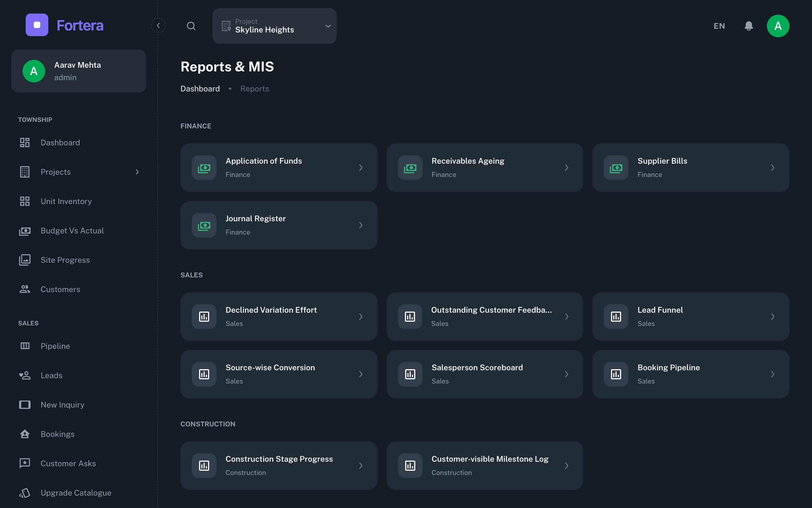Click the Salesperson Scoreboard chart icon
The height and width of the screenshot is (508, 812).
pyautogui.click(x=410, y=374)
